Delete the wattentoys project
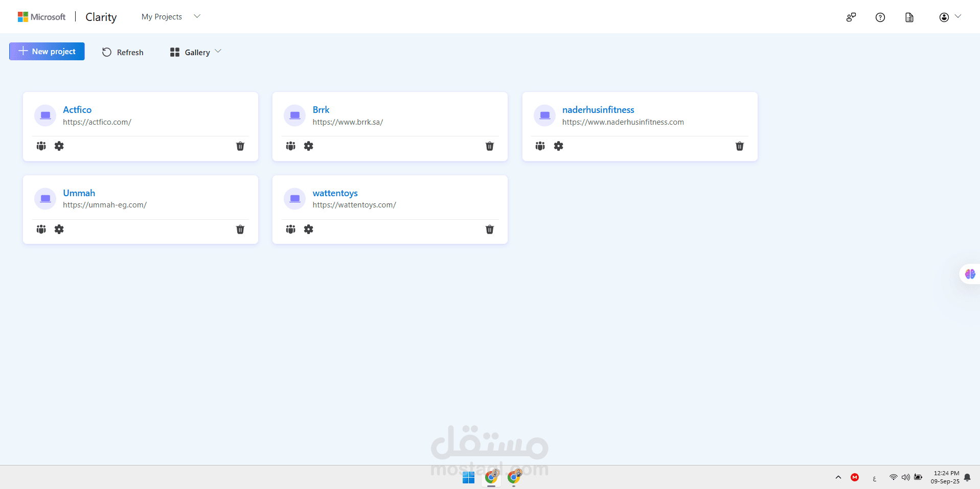 [x=490, y=229]
